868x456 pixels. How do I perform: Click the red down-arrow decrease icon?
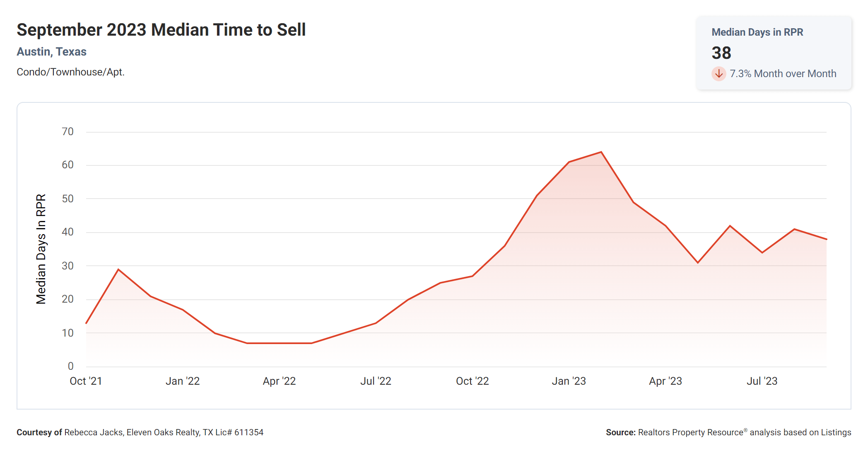click(x=719, y=74)
